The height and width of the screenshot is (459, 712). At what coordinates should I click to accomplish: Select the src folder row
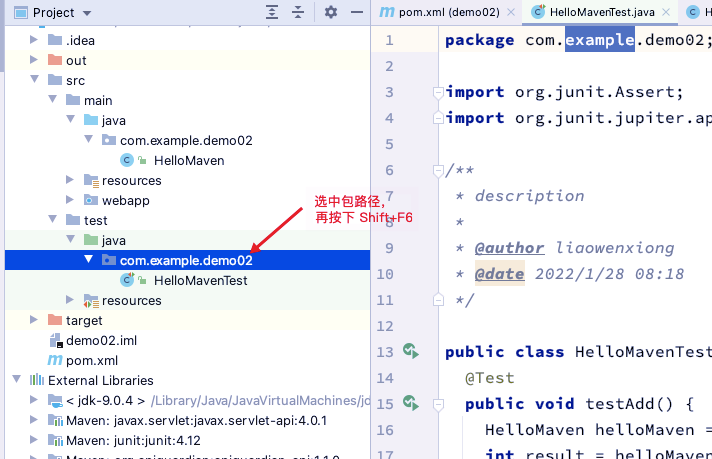188,80
